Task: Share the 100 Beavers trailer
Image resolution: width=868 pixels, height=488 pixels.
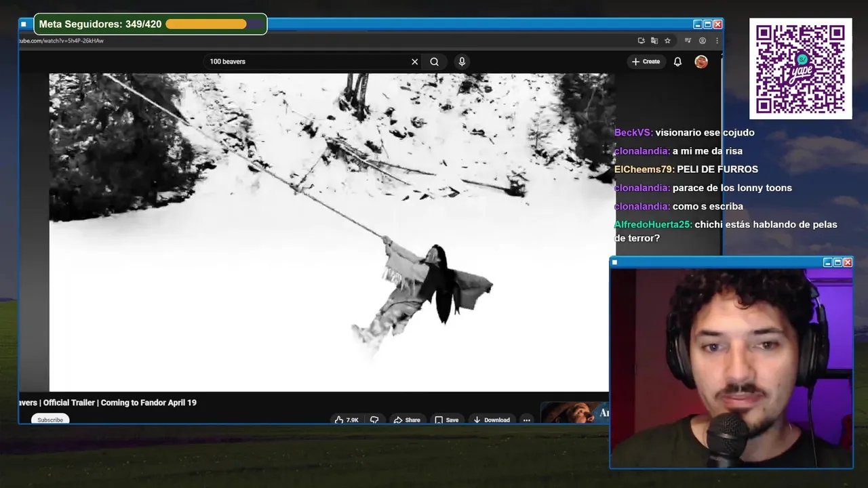Action: 407,420
